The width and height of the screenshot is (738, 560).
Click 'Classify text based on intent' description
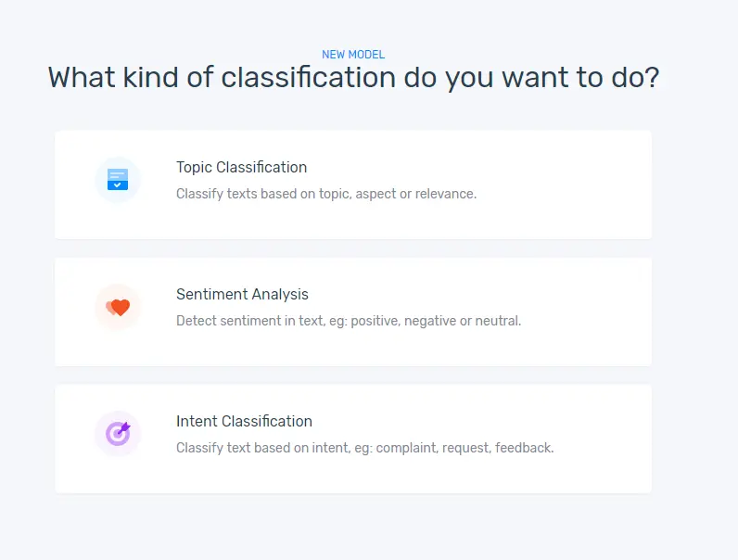point(364,449)
